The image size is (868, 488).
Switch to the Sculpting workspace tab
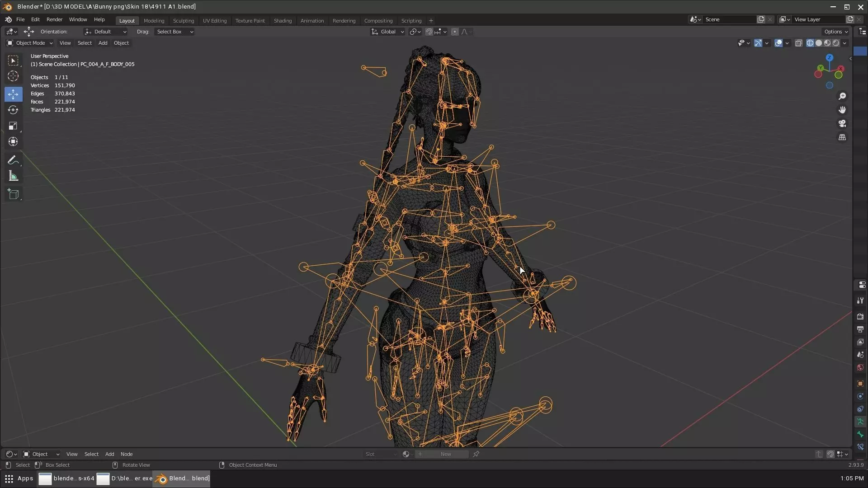pos(183,21)
